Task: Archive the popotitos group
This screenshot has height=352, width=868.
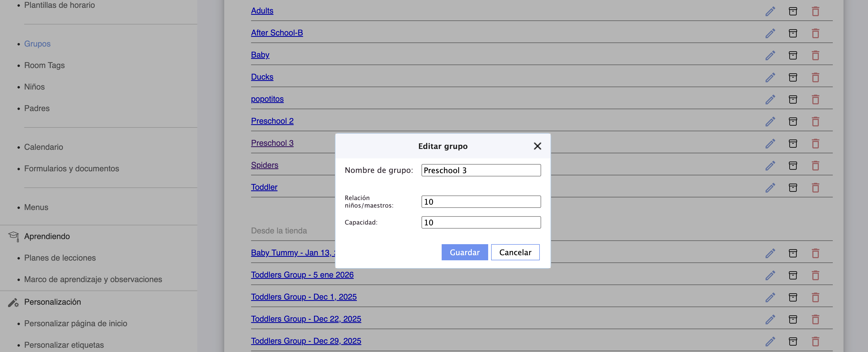Action: point(792,99)
